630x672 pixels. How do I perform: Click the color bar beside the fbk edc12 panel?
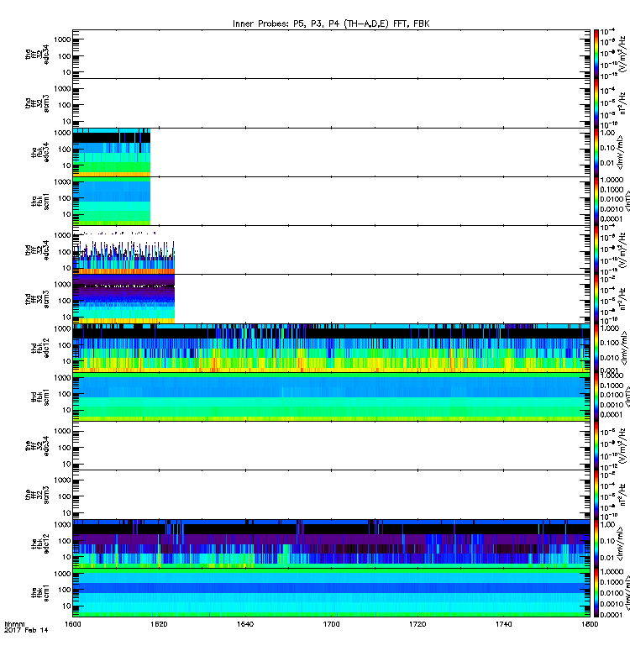(596, 543)
